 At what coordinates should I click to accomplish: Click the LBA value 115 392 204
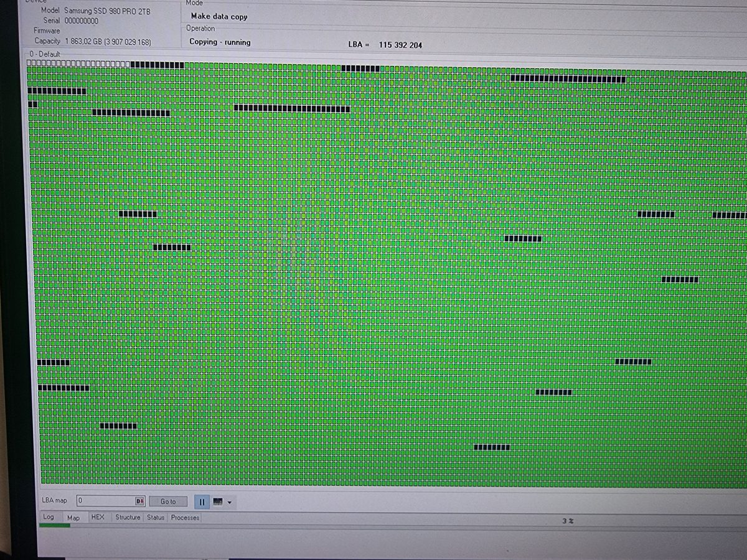coord(400,45)
